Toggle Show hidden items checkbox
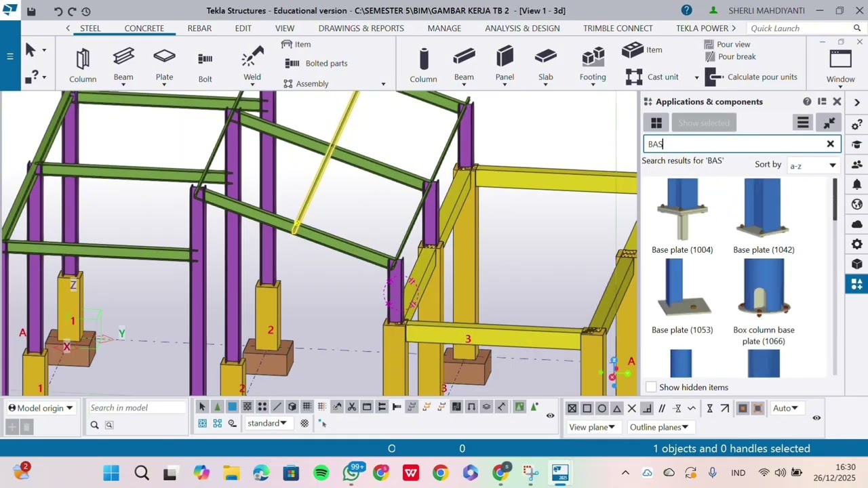Viewport: 868px width, 488px height. 651,387
